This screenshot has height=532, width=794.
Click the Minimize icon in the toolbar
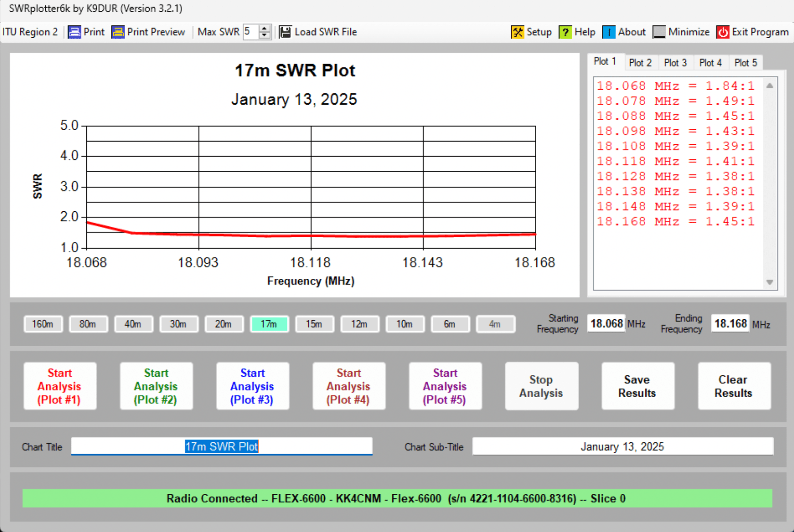[659, 32]
